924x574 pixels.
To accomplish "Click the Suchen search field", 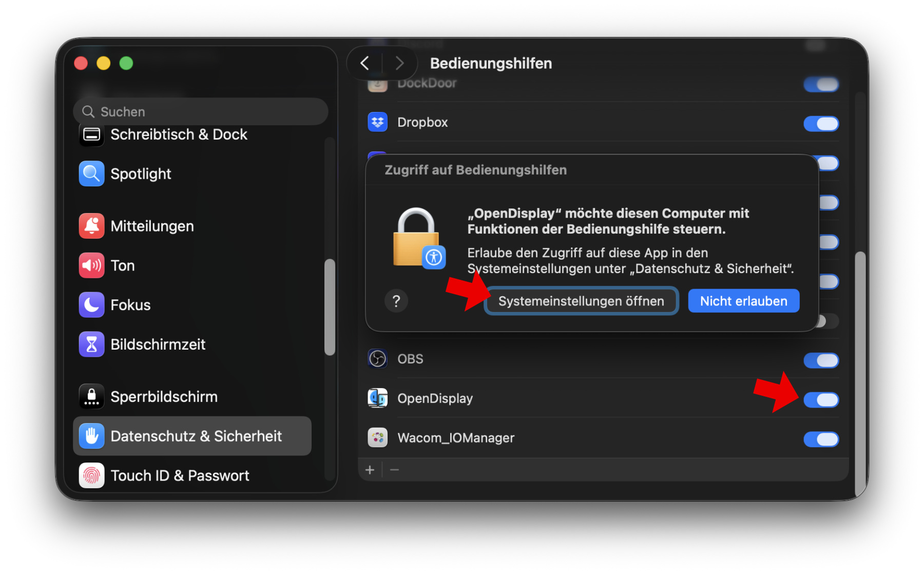I will pyautogui.click(x=200, y=111).
